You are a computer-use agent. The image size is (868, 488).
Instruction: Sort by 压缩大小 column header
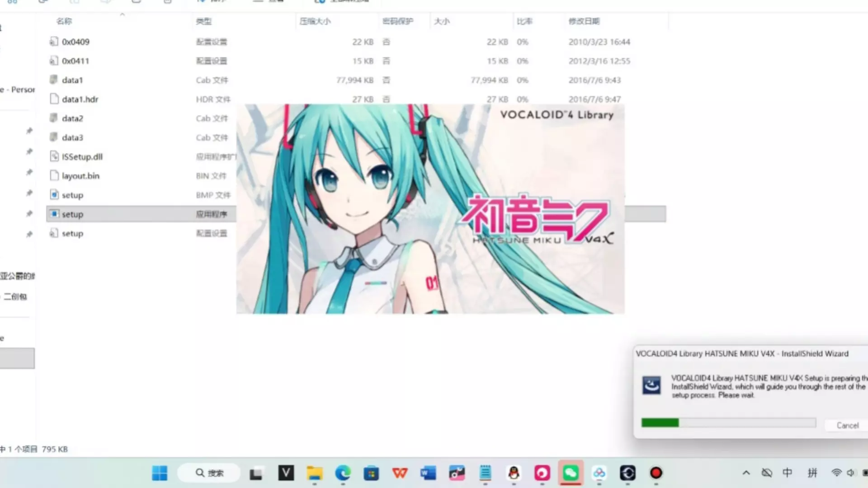[315, 21]
